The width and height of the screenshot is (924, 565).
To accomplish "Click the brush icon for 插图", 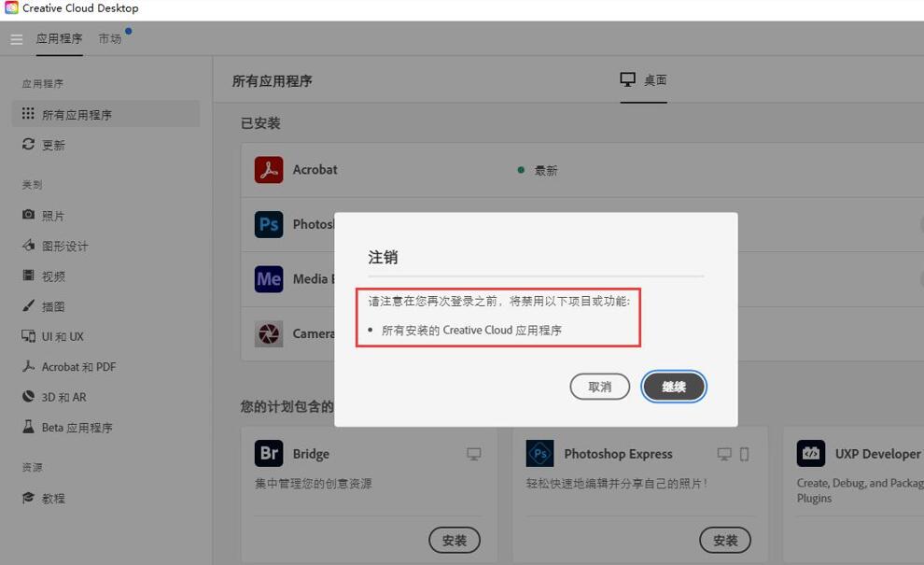I will [x=28, y=305].
